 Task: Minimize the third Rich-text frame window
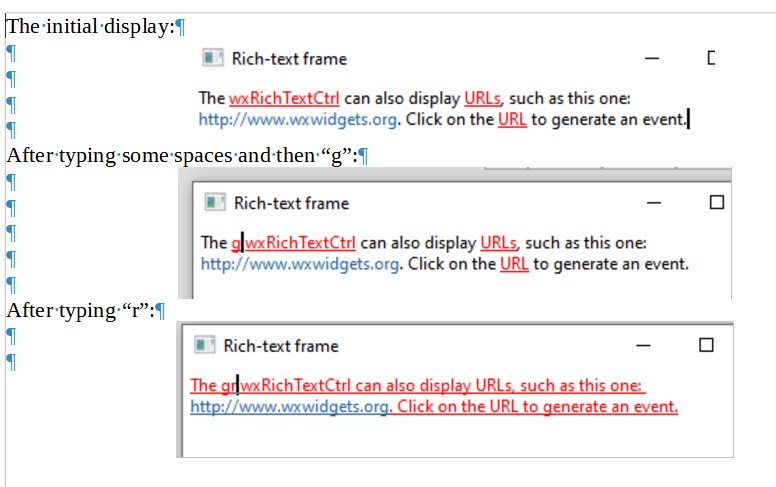(x=643, y=345)
